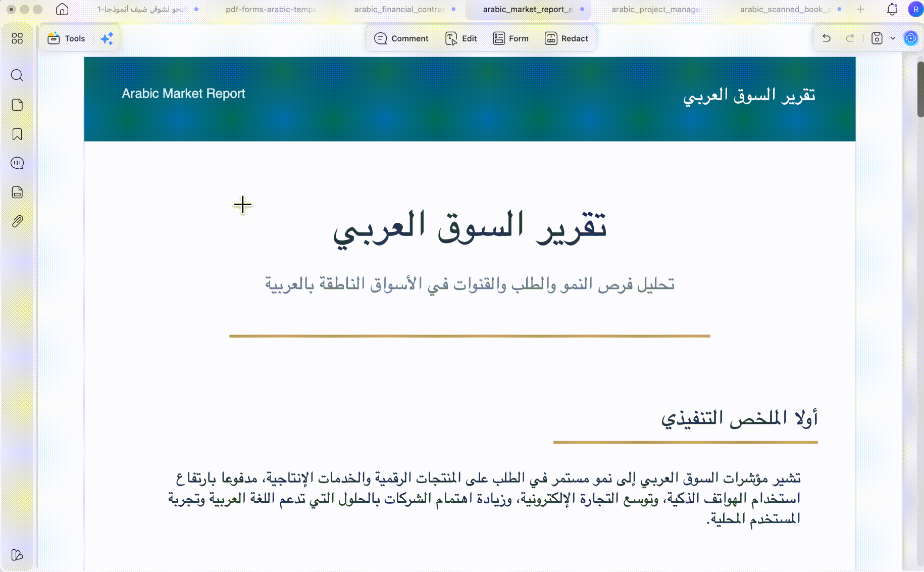The width and height of the screenshot is (924, 572).
Task: Open the user account avatar R
Action: tap(915, 9)
